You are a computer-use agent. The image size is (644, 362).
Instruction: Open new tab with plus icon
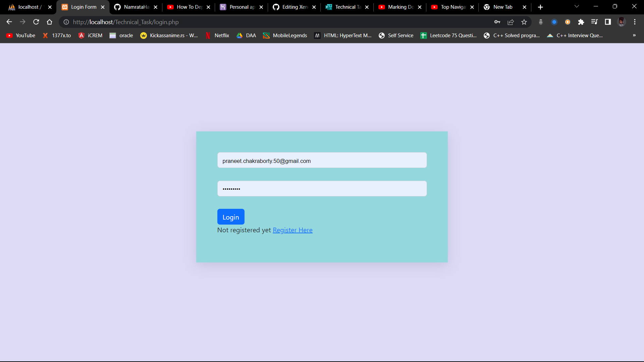pos(540,7)
